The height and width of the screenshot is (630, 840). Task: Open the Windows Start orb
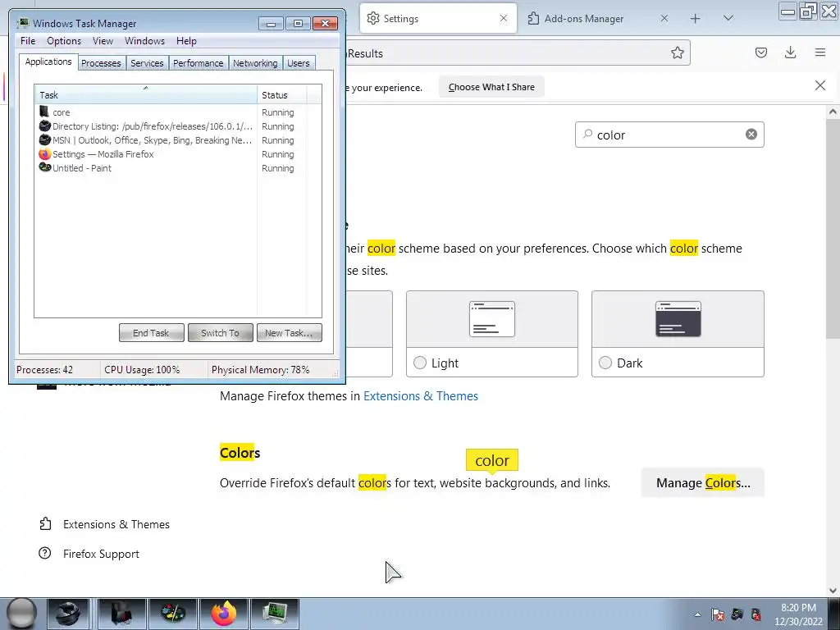tap(21, 613)
